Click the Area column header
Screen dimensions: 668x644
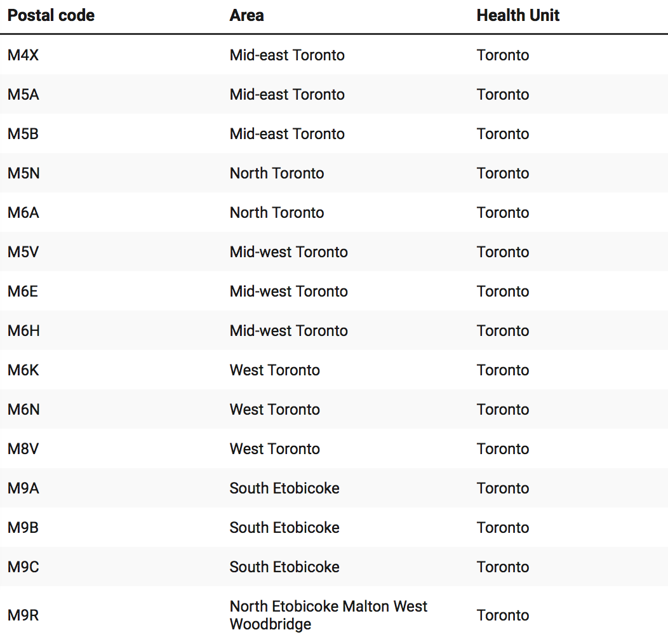[246, 16]
